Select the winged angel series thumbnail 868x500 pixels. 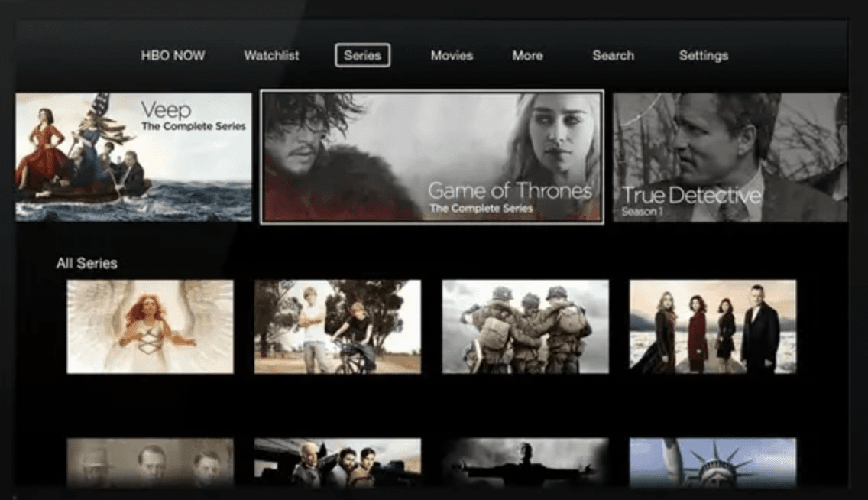[x=150, y=326]
